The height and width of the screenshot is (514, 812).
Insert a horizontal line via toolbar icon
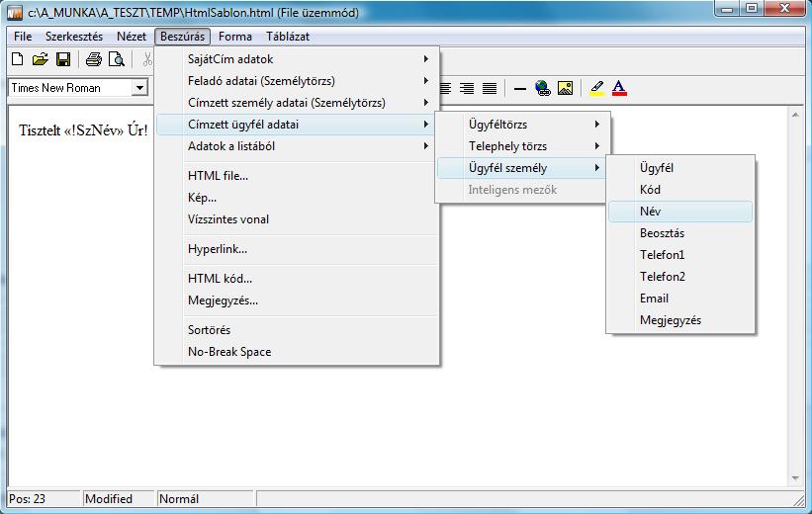coord(520,88)
